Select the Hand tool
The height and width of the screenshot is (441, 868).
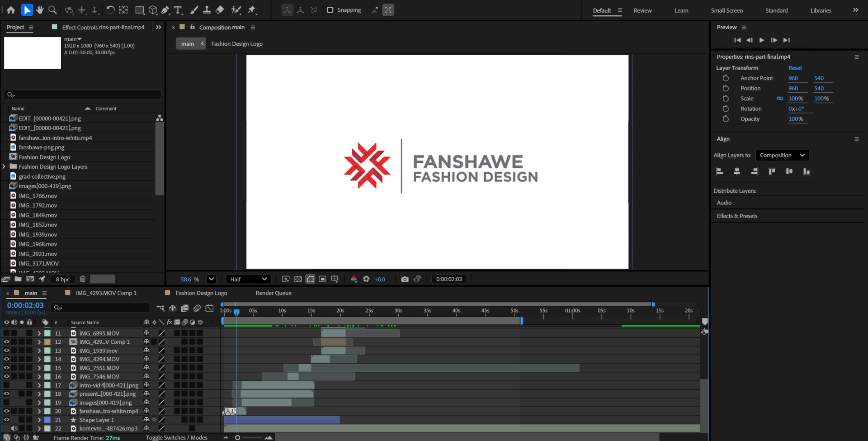[40, 10]
